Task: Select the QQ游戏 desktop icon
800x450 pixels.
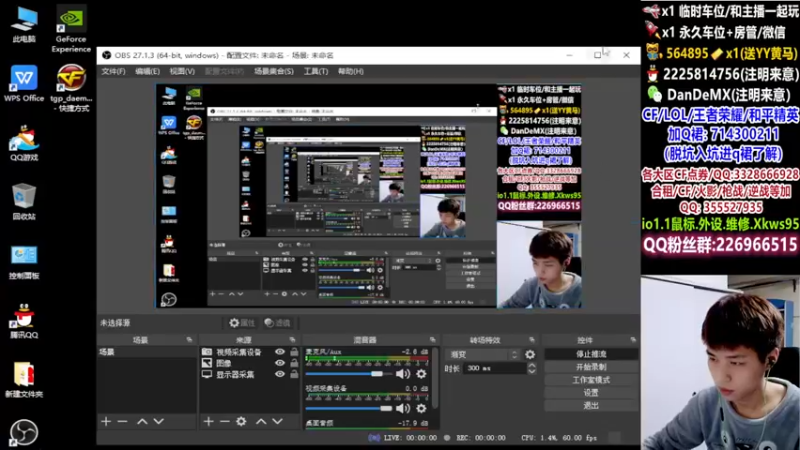Action: pos(24,143)
